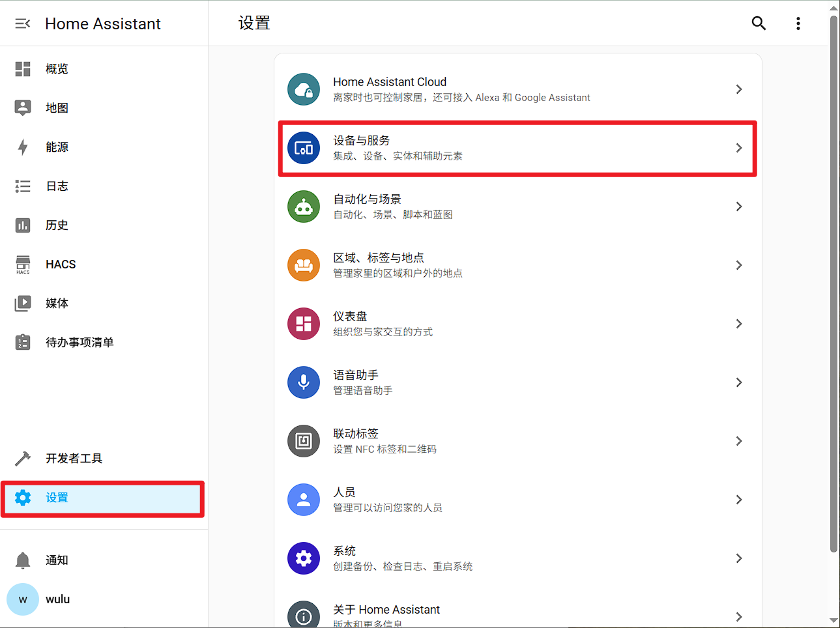Expand 语音助手 row chevron
The height and width of the screenshot is (628, 840).
[x=739, y=382]
